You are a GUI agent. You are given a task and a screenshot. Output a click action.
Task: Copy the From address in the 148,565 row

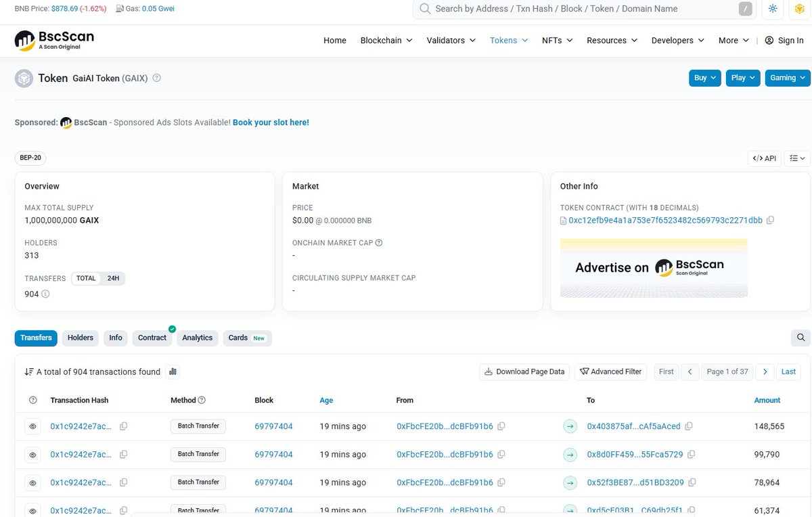(501, 426)
